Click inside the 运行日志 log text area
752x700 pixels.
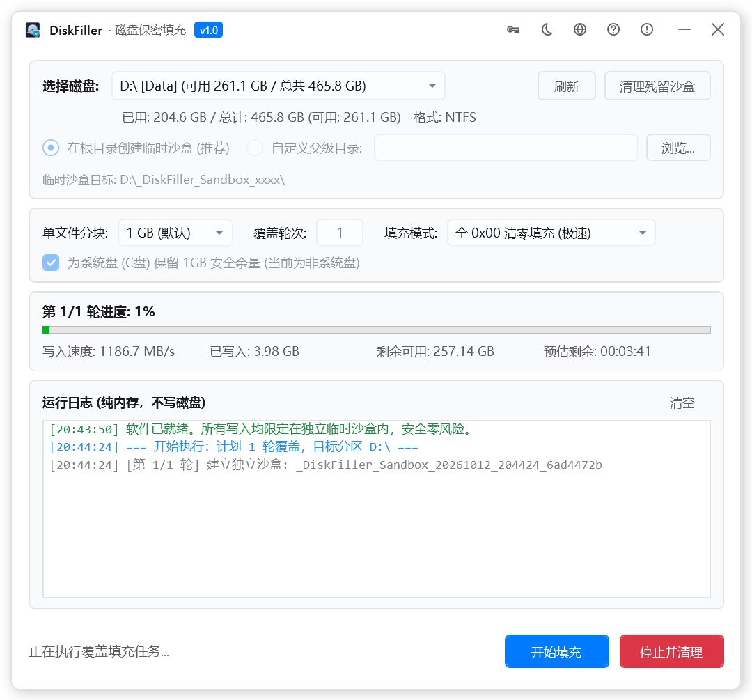pyautogui.click(x=377, y=509)
